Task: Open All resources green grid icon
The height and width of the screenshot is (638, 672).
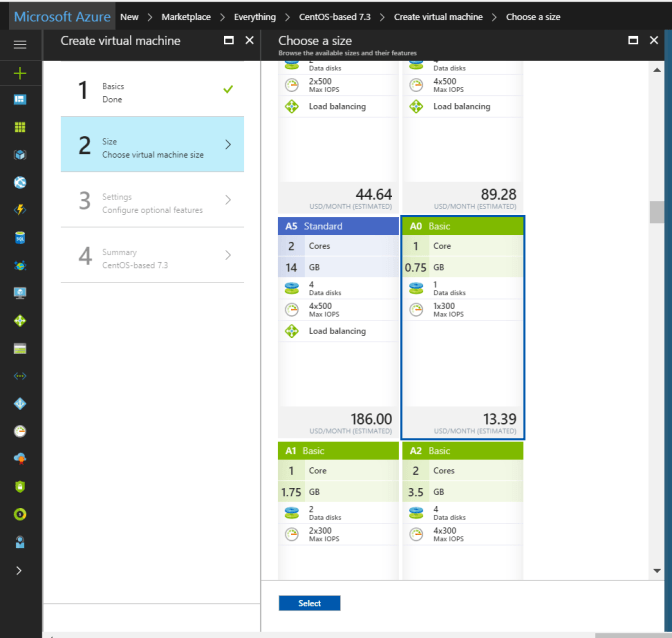Action: click(x=20, y=128)
